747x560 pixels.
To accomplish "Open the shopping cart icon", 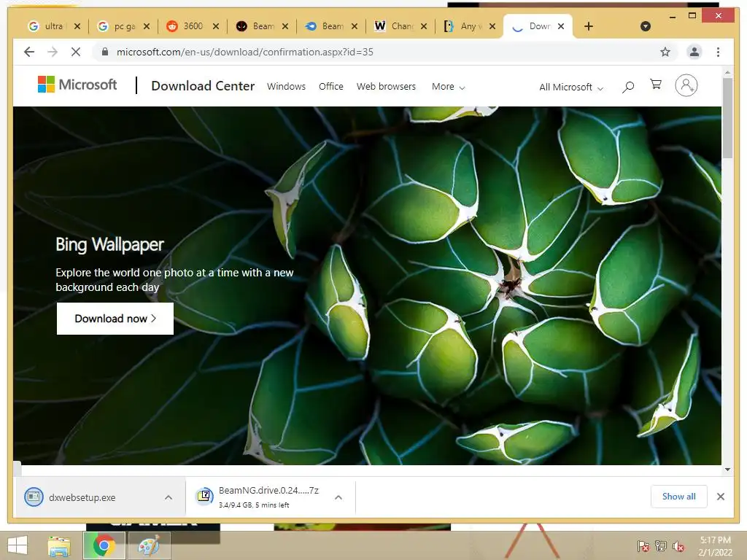I will click(x=656, y=85).
